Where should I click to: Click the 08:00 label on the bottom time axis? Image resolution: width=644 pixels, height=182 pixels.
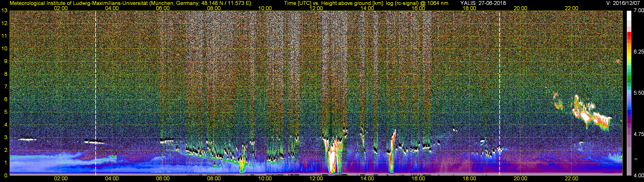tap(214, 179)
